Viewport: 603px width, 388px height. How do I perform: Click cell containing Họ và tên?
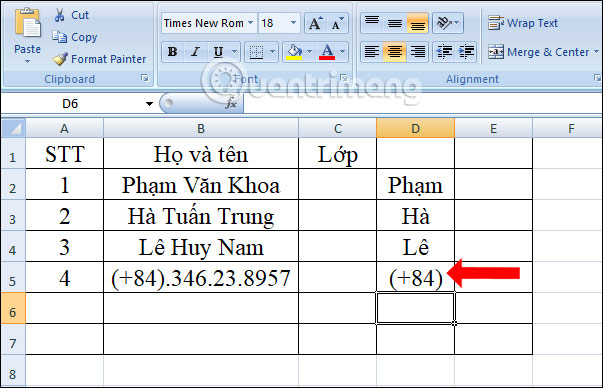click(x=201, y=154)
